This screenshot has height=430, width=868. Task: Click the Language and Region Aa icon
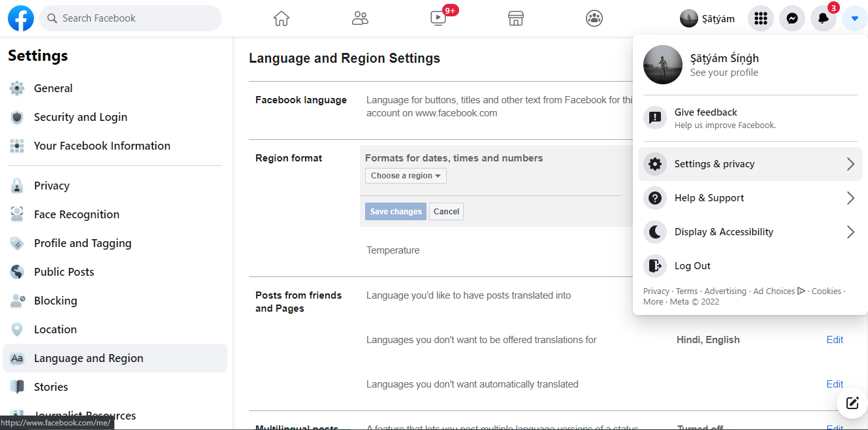click(x=18, y=358)
